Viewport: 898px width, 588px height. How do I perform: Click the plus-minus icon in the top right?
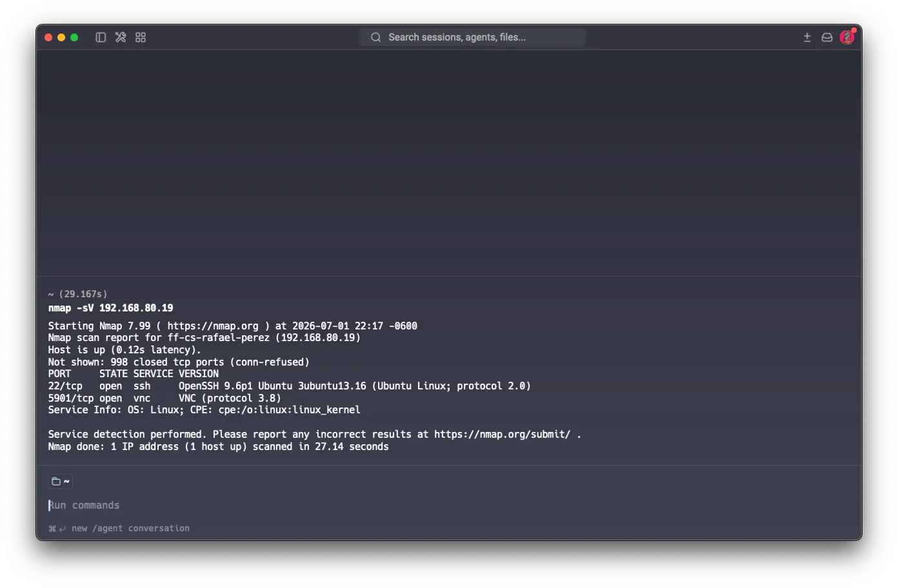tap(807, 37)
